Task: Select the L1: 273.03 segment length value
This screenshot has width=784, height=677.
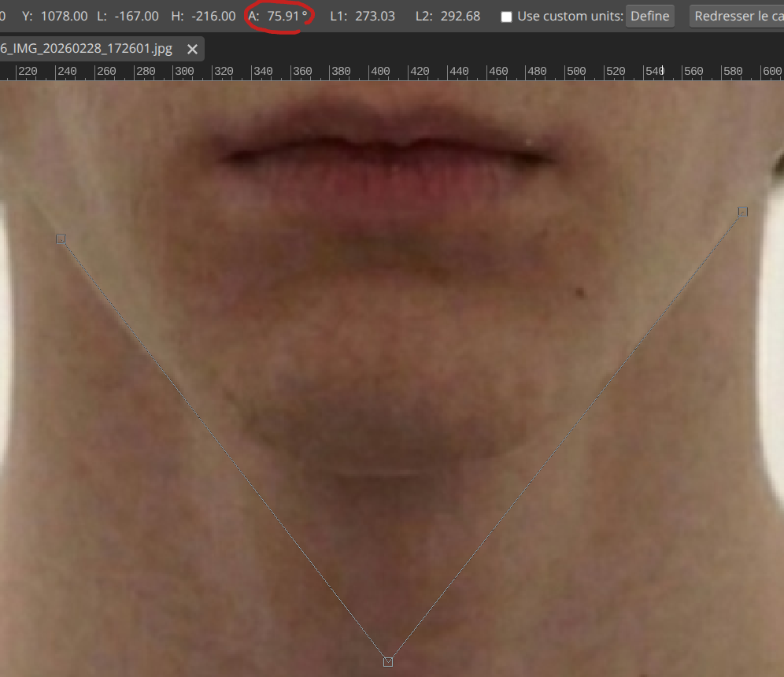Action: point(362,16)
